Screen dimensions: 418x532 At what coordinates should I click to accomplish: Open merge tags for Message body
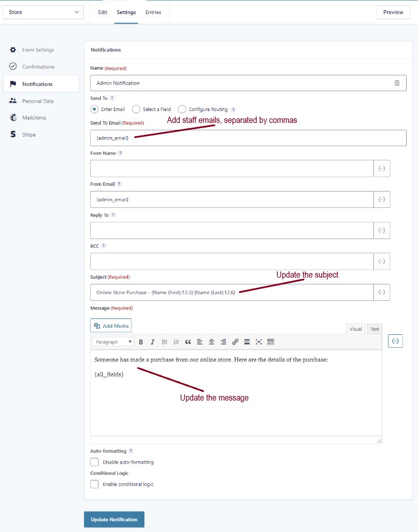pyautogui.click(x=395, y=341)
